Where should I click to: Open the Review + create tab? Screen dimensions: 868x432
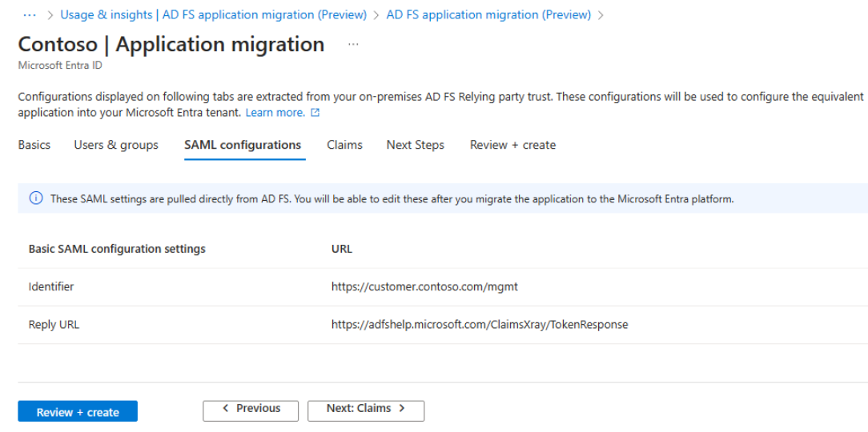(512, 145)
